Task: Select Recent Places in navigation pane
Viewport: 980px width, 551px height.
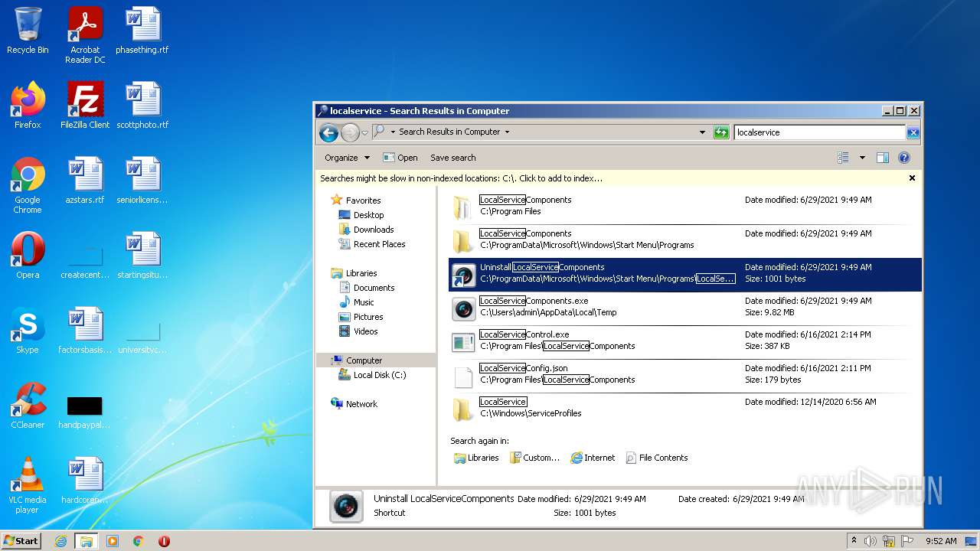Action: (379, 244)
